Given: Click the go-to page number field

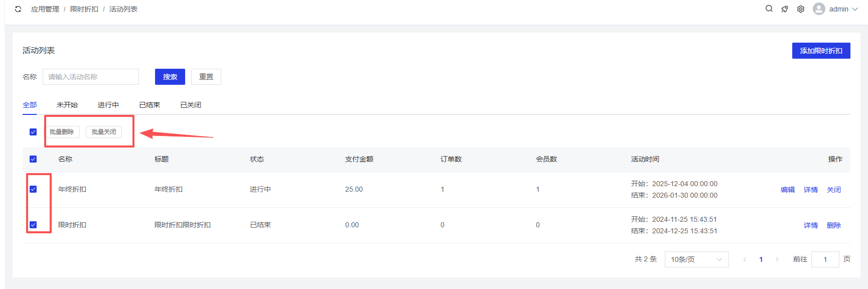Looking at the screenshot, I should coord(825,259).
